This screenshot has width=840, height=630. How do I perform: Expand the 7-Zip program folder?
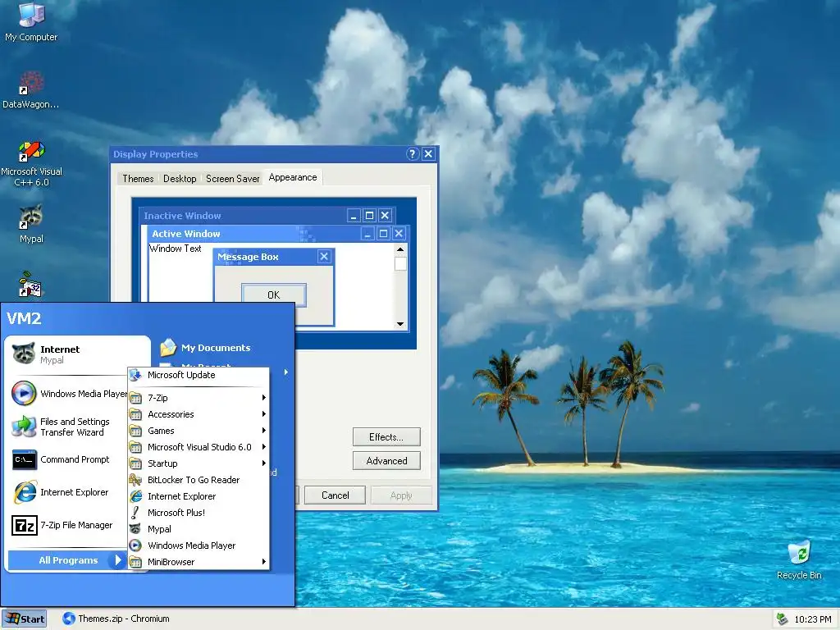pyautogui.click(x=199, y=398)
